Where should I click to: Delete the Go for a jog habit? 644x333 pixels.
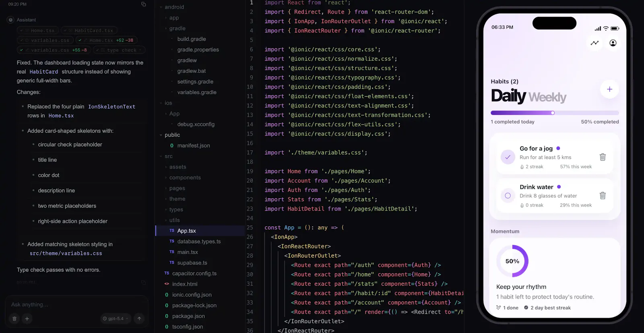coord(603,157)
